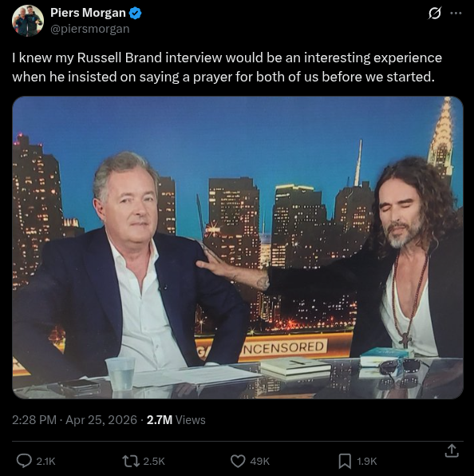
Task: Click the Piers Morgan display name
Action: coord(88,13)
